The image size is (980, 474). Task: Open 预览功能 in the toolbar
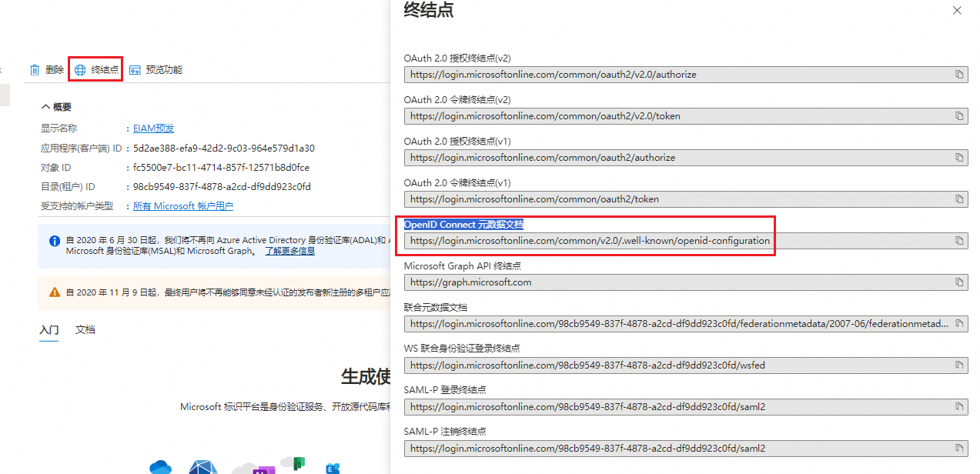click(156, 70)
